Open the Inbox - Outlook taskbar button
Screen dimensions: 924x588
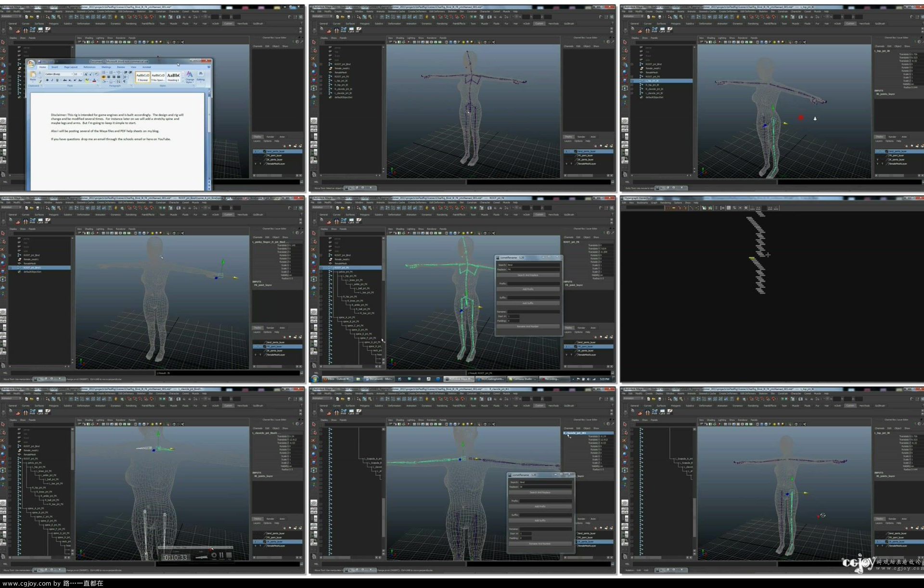[x=338, y=379]
